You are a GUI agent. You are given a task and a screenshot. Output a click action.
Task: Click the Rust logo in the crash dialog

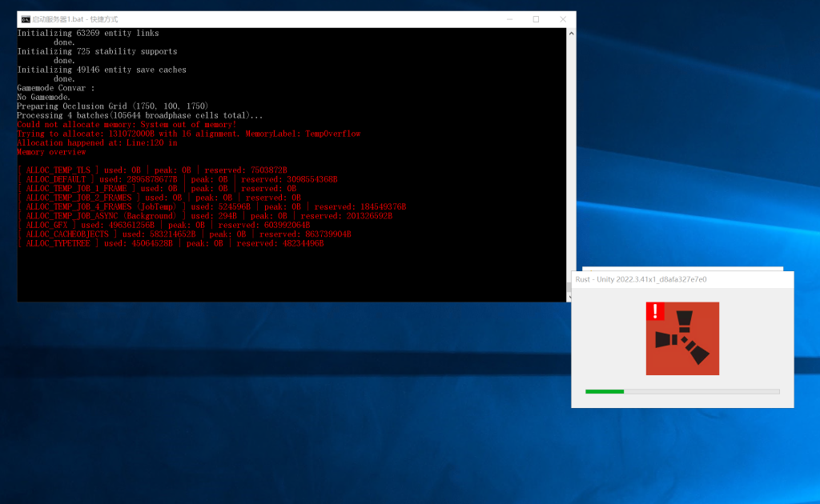click(x=682, y=340)
